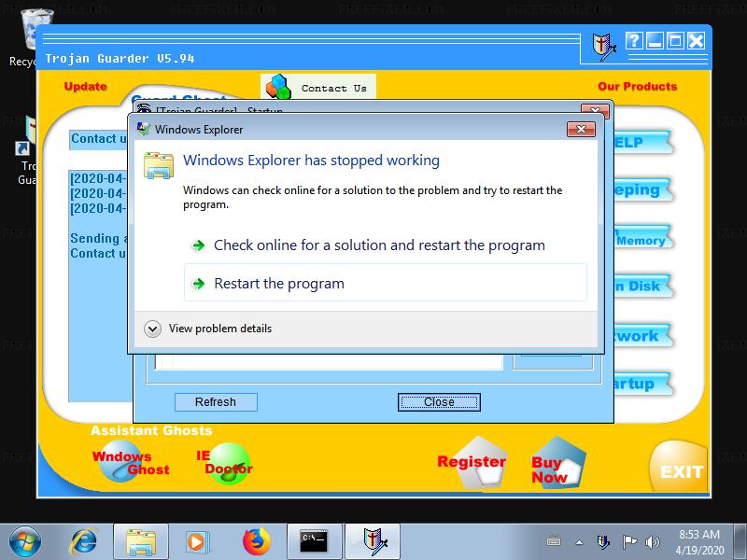The width and height of the screenshot is (747, 560).
Task: Click the Windows Ghost globe icon
Action: pos(120,462)
